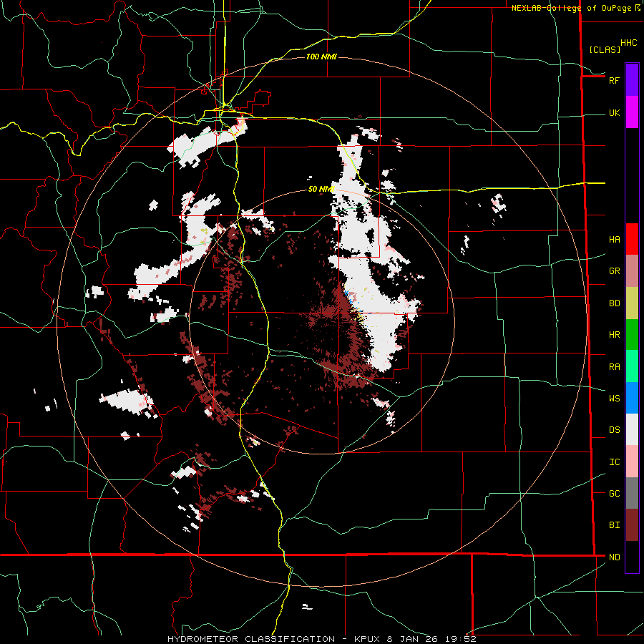Click the GR legend color block
Screen dimensions: 644x644
[x=632, y=271]
